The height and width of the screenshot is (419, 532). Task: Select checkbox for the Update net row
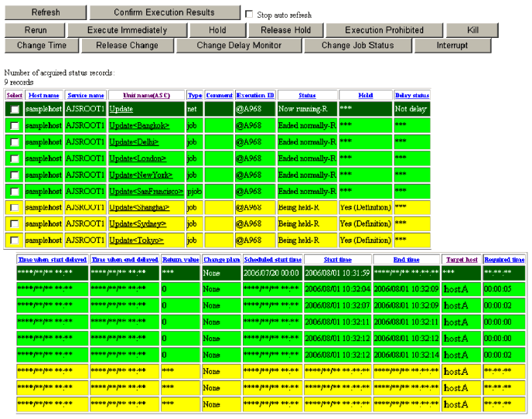(x=14, y=110)
